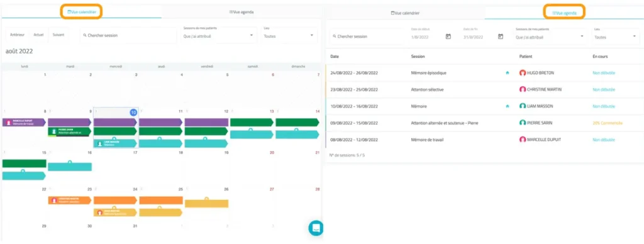Screen dimensions: 644x244
Task: Switch to the orange-highlighted Vue agenda tab
Action: tap(564, 13)
